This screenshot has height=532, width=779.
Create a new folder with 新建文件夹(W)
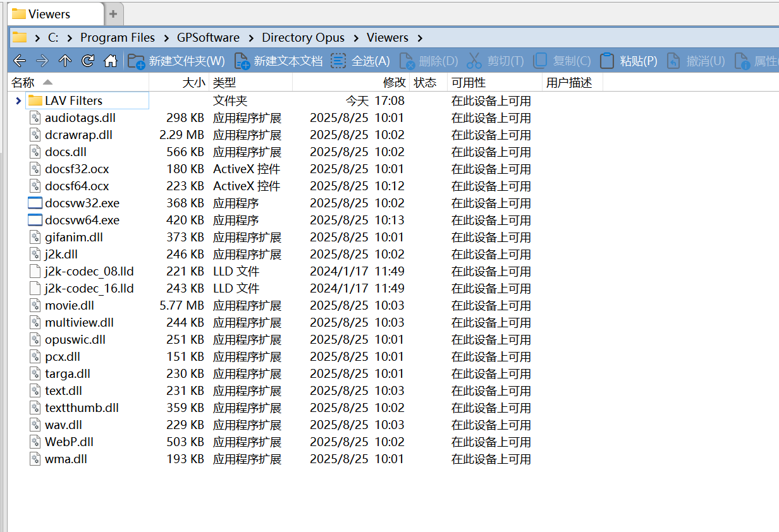point(176,61)
